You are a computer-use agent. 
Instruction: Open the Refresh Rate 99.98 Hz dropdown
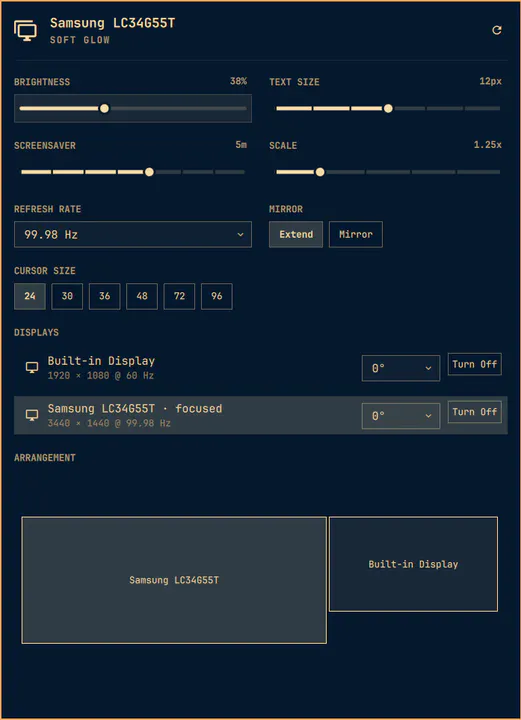pyautogui.click(x=133, y=235)
